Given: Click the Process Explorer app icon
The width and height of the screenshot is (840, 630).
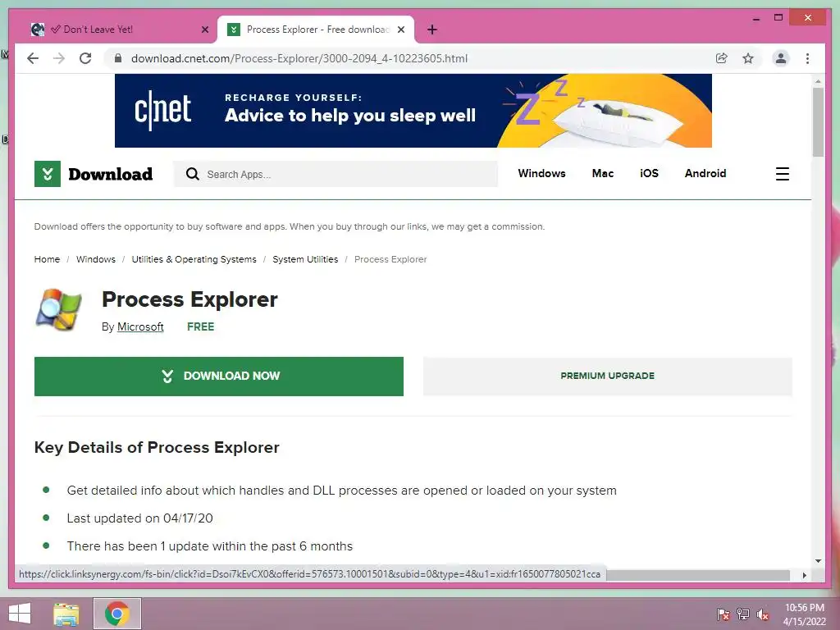Looking at the screenshot, I should coord(58,309).
